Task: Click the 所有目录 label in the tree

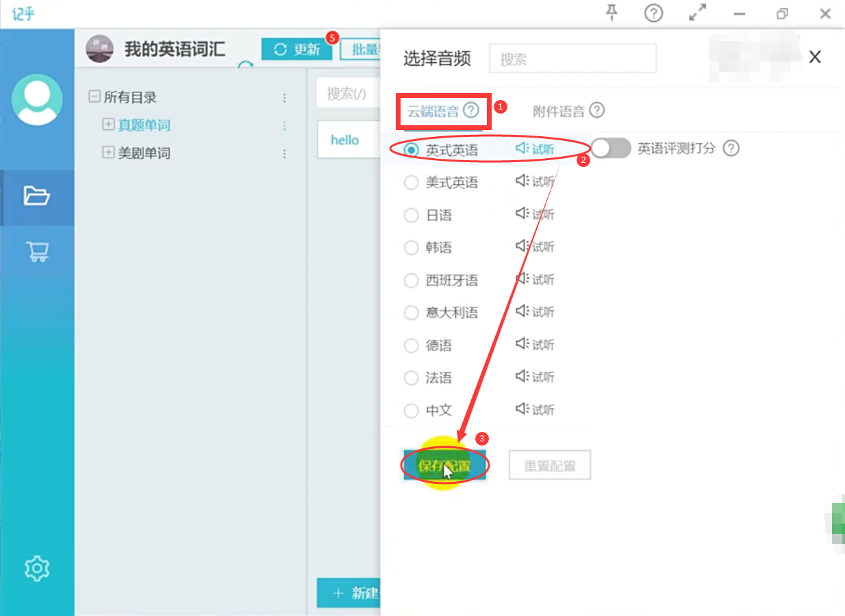Action: point(130,97)
